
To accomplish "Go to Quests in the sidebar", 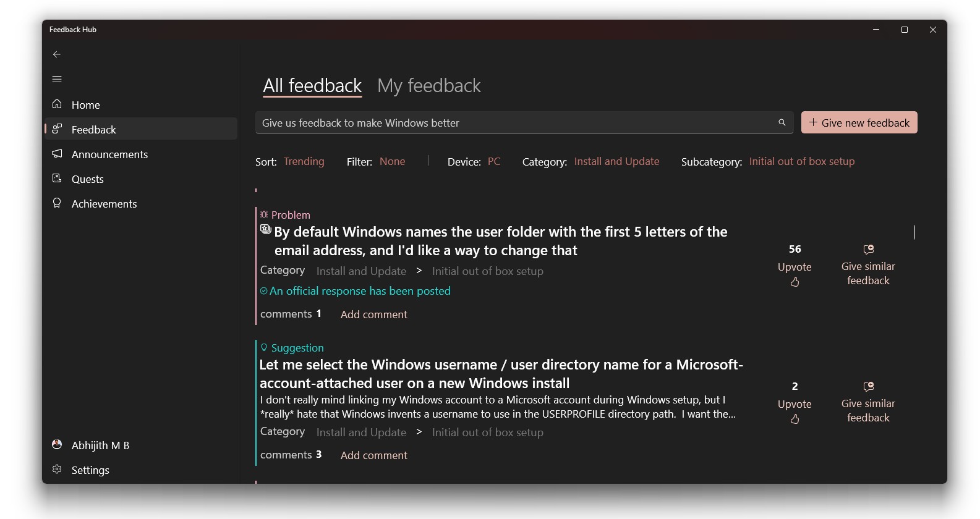I will tap(87, 179).
